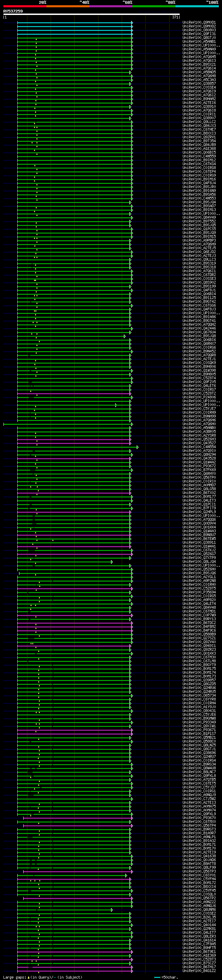Select hit UniRef100_B9T354

click(199, 141)
